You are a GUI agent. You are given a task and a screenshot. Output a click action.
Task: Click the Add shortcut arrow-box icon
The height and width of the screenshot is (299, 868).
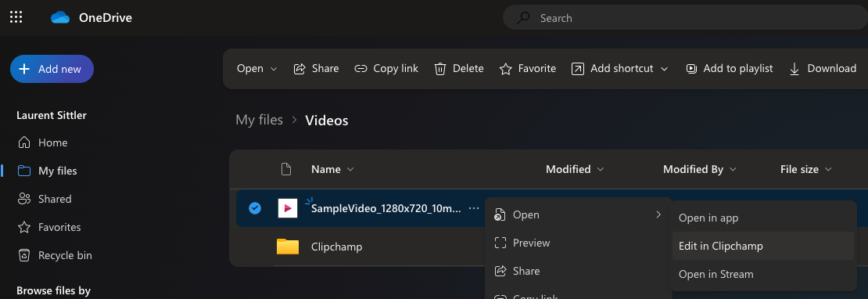[577, 69]
